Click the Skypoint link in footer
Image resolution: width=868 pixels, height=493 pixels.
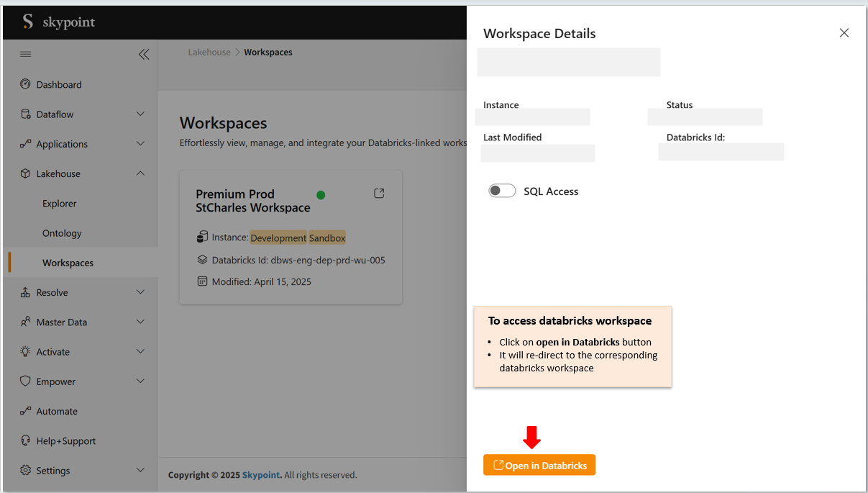point(262,475)
